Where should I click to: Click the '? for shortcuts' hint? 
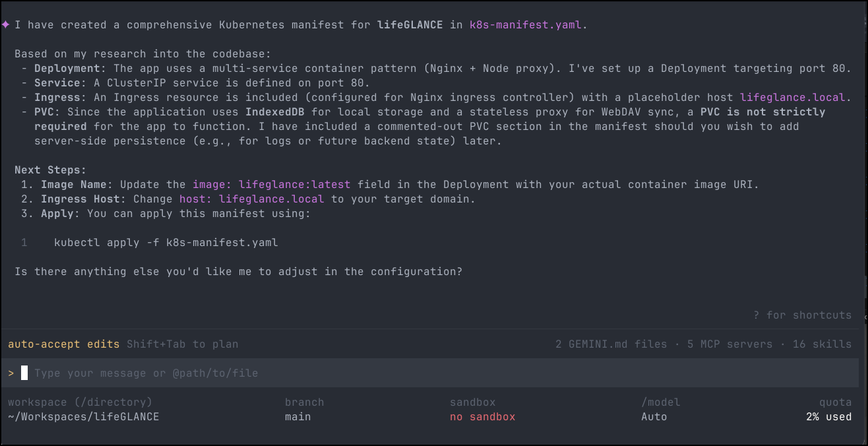coord(803,315)
